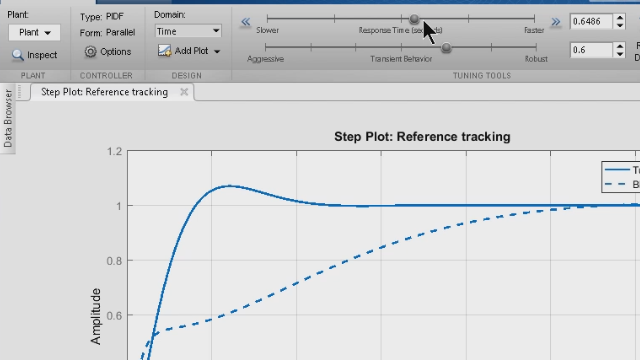The image size is (640, 360).
Task: Click the Inspect plant button
Action: pos(34,55)
